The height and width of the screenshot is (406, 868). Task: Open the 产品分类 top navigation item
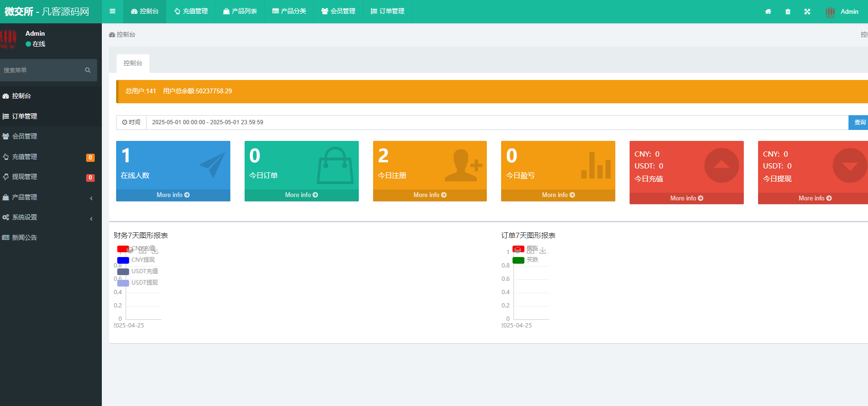289,11
